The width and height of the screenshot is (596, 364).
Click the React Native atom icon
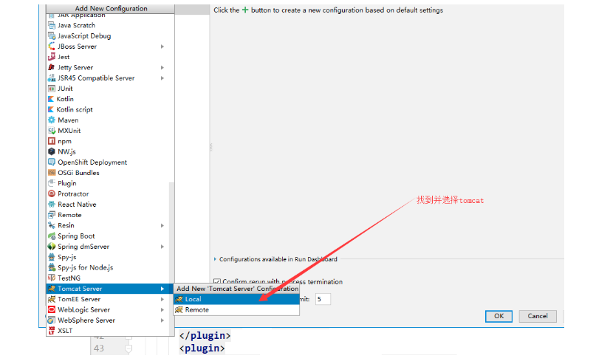tap(52, 205)
